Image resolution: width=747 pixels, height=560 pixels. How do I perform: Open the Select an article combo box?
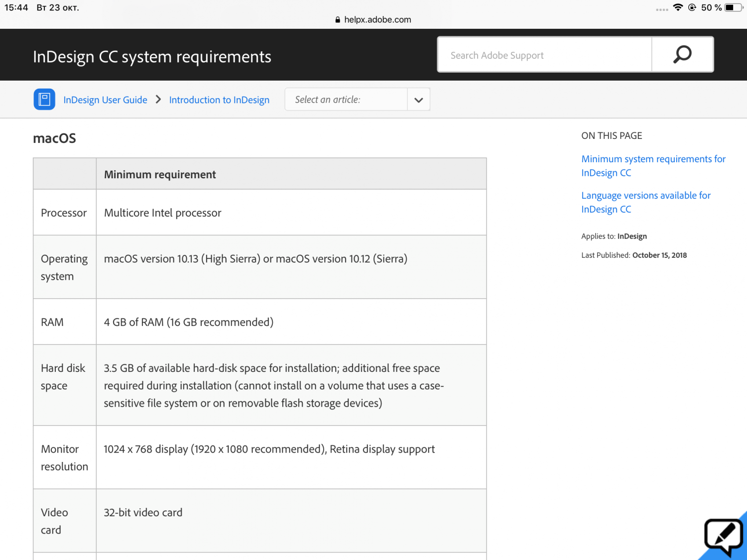(x=357, y=100)
